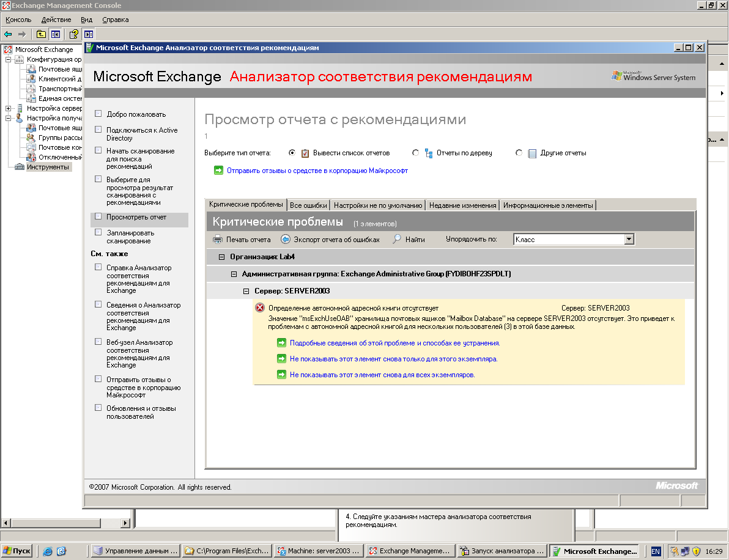Open the Упорядочить по Класс dropdown
The height and width of the screenshot is (560, 729).
pyautogui.click(x=629, y=239)
